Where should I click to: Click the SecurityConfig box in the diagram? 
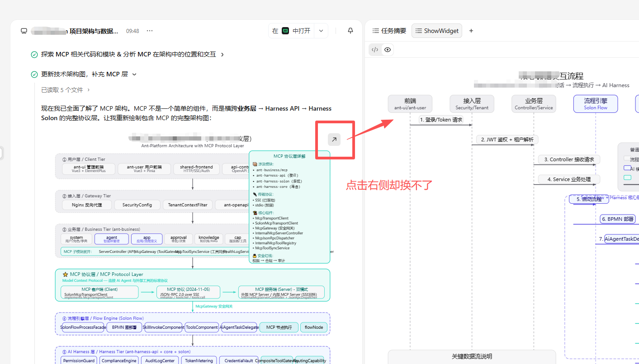[x=137, y=205]
